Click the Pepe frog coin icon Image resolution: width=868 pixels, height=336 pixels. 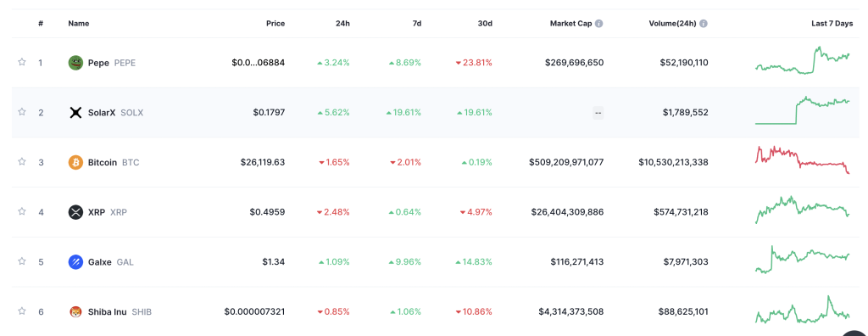click(75, 63)
